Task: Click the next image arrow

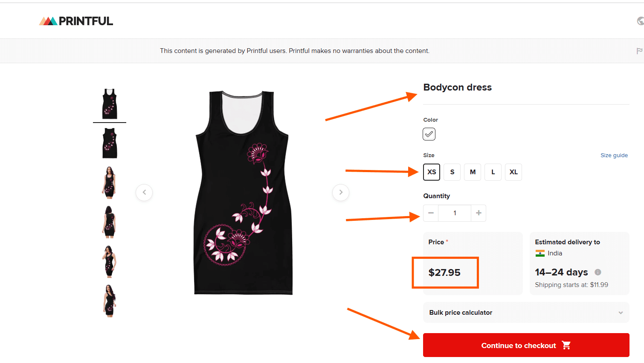Action: coord(340,193)
